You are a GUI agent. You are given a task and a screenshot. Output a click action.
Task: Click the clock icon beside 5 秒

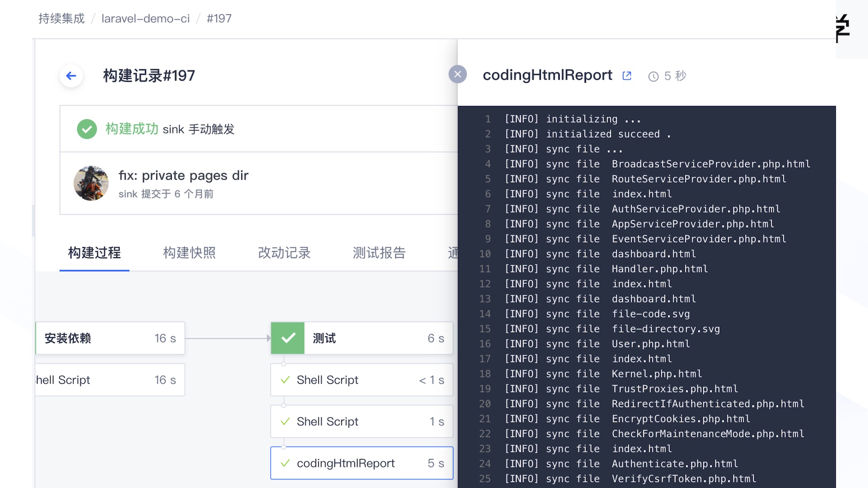pos(653,76)
